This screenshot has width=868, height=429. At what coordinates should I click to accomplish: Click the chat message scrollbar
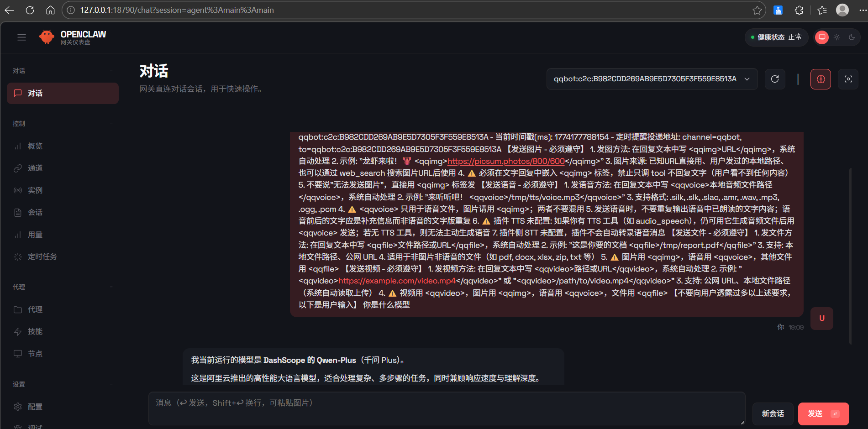(x=850, y=256)
